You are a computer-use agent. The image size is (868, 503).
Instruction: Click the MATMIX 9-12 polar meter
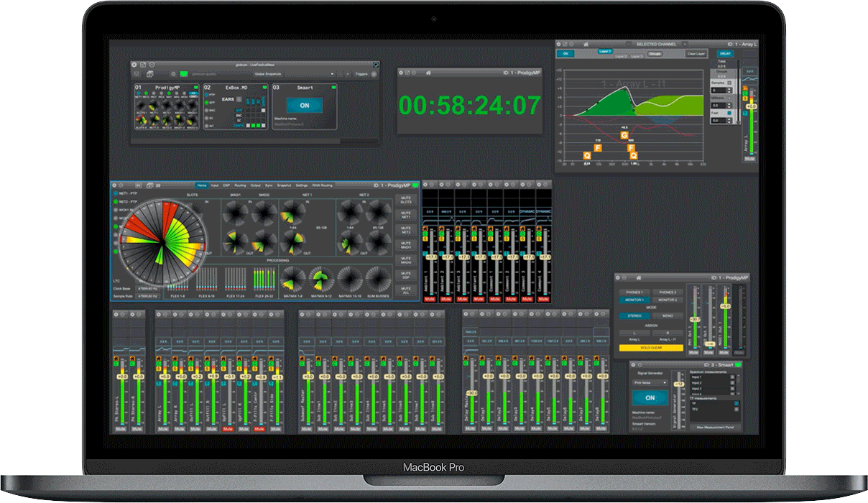coord(320,278)
